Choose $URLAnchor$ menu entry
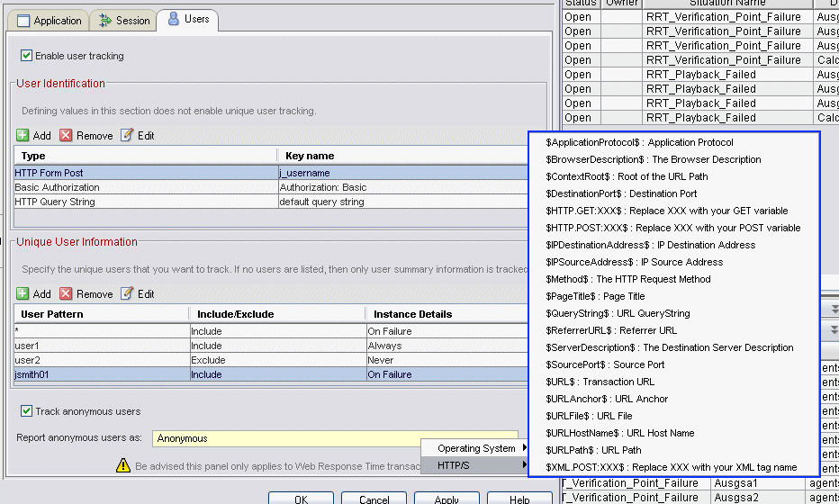 point(674,399)
